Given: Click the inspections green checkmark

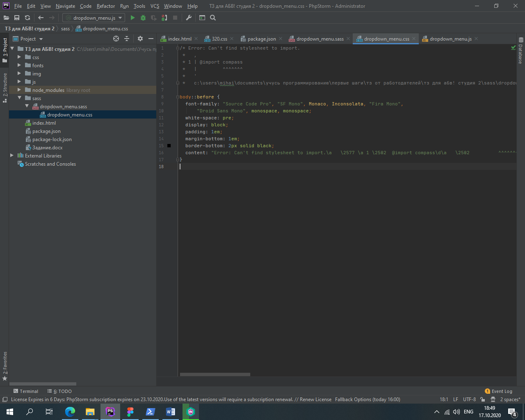Looking at the screenshot, I should pyautogui.click(x=513, y=48).
